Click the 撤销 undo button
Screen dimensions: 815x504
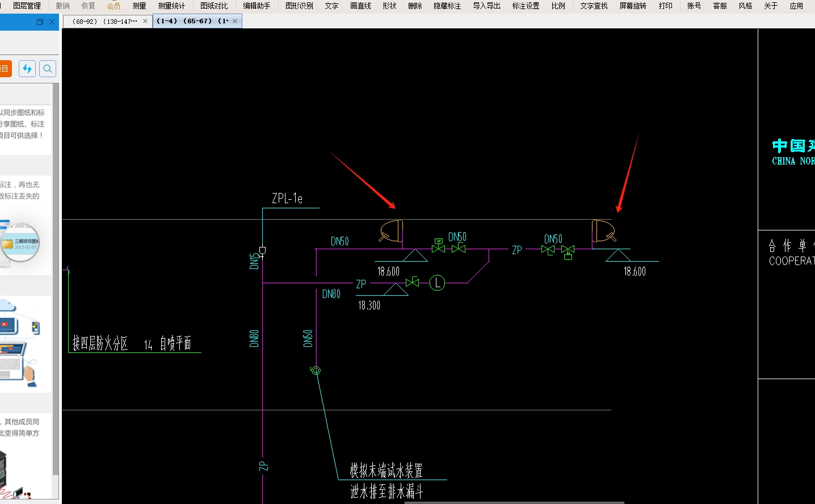point(63,6)
